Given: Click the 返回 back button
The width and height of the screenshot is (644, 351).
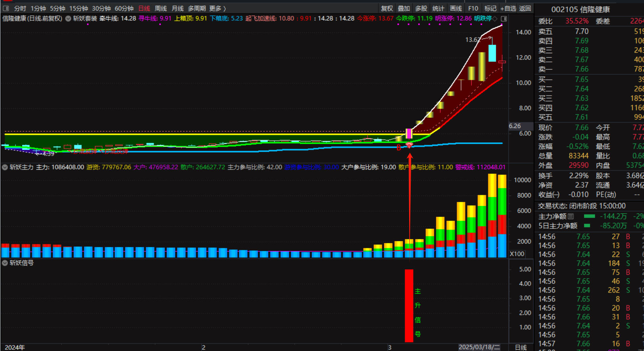Looking at the screenshot, I should point(525,8).
